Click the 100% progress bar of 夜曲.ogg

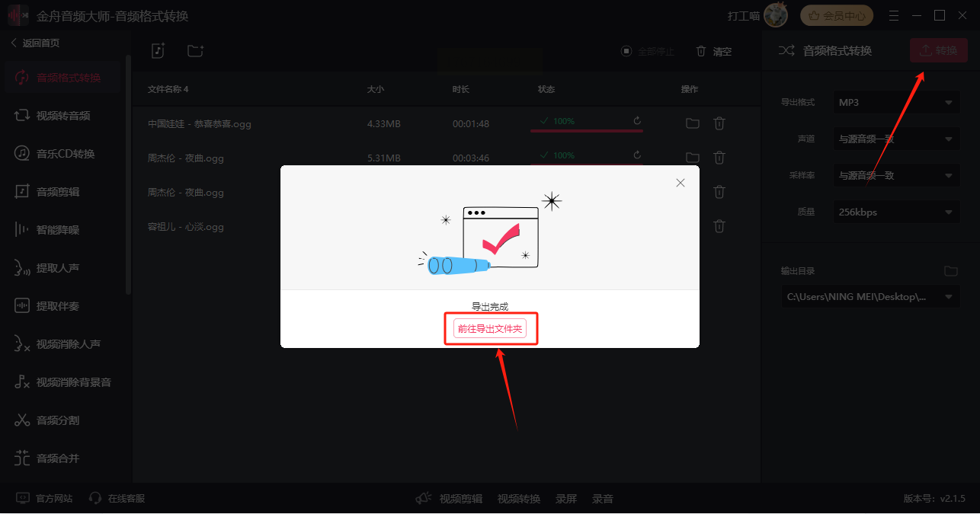pos(587,156)
